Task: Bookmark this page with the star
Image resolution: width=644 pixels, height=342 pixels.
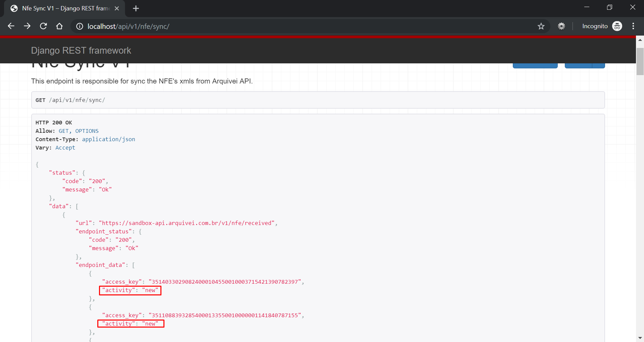Action: pyautogui.click(x=541, y=26)
